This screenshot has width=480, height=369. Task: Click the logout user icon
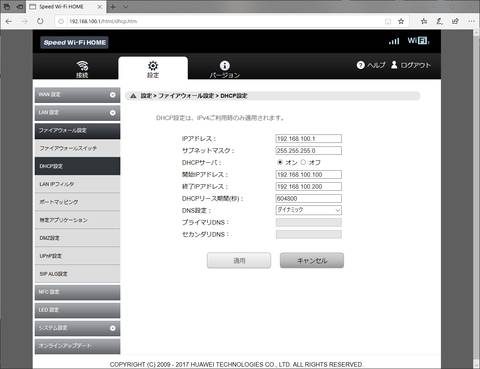(x=394, y=64)
